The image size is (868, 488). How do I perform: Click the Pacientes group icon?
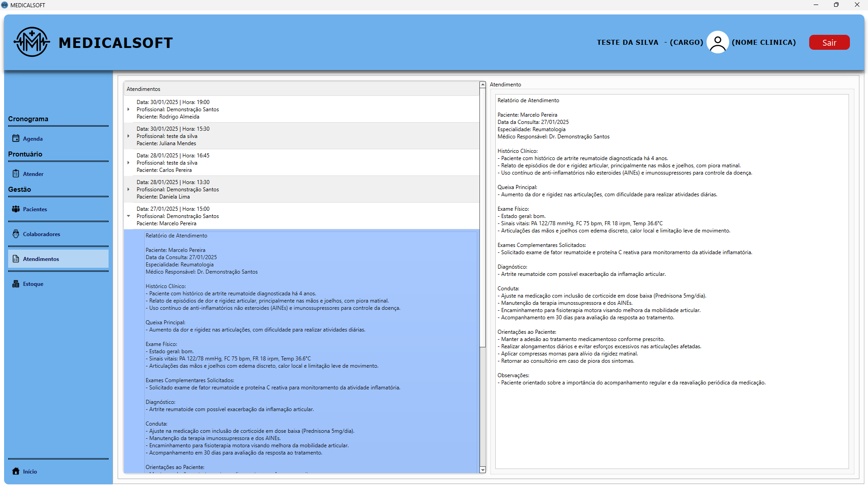point(16,209)
